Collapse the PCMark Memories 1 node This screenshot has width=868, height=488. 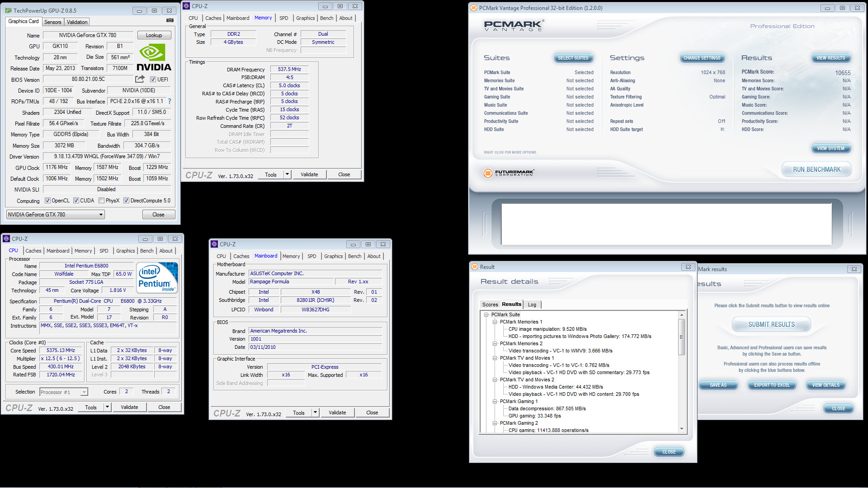coord(495,322)
